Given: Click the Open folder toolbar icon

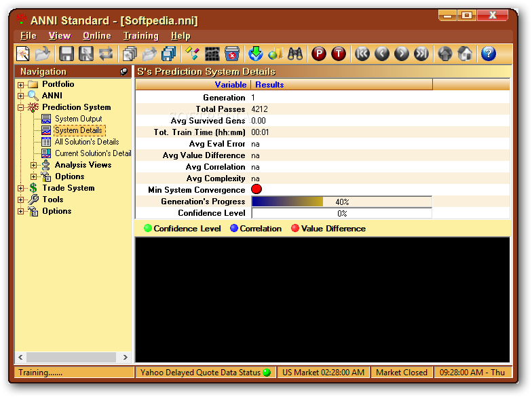Looking at the screenshot, I should [x=43, y=54].
